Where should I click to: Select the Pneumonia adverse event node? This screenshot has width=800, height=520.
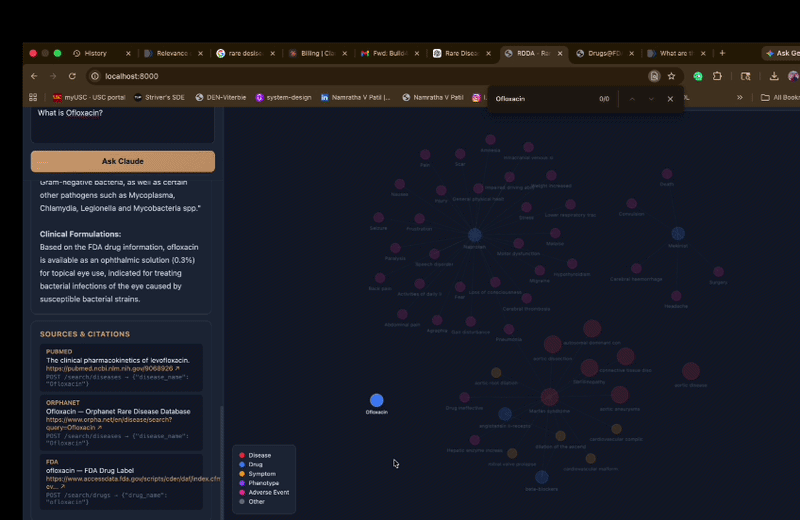tap(509, 329)
